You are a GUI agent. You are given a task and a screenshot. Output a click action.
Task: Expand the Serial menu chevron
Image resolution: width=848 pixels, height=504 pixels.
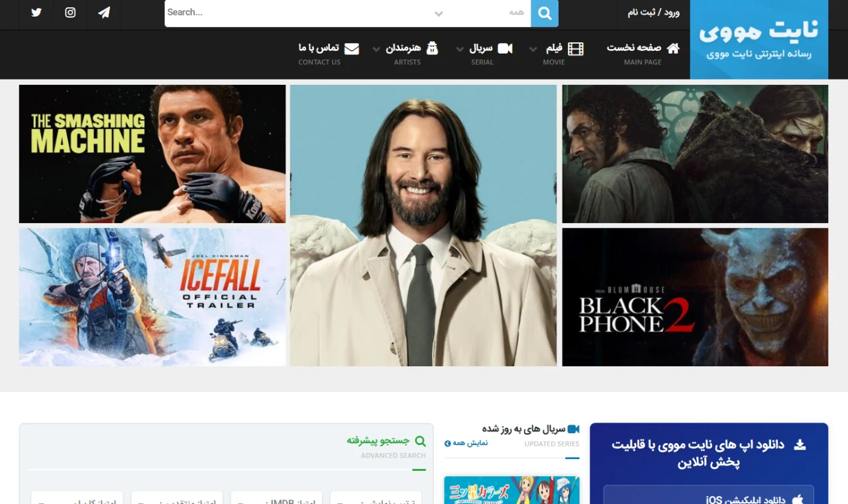pyautogui.click(x=460, y=49)
